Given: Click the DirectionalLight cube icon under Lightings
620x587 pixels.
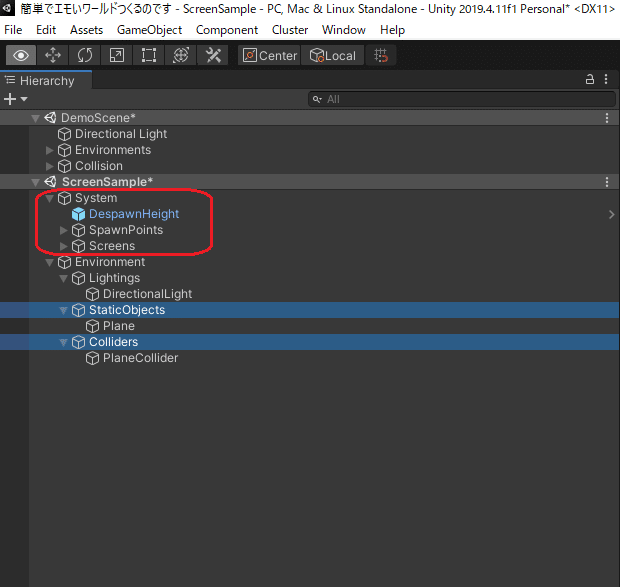Looking at the screenshot, I should tap(93, 294).
